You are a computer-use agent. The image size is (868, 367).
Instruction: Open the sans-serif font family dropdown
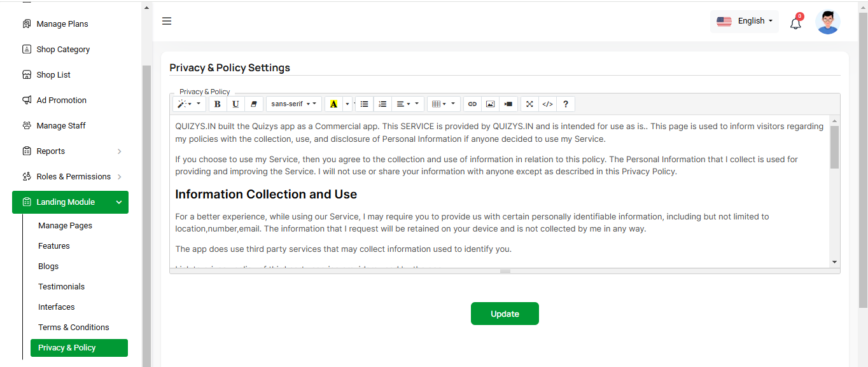tap(293, 104)
